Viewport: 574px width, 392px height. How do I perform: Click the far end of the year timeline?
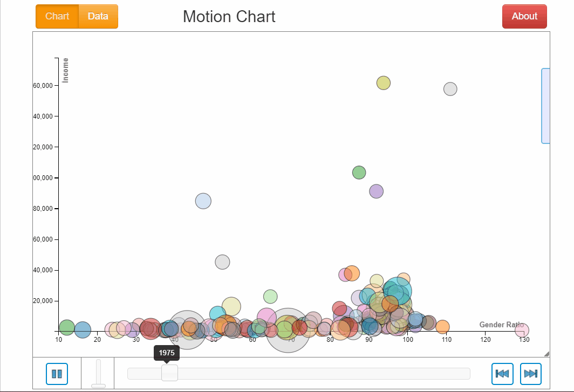(x=467, y=374)
